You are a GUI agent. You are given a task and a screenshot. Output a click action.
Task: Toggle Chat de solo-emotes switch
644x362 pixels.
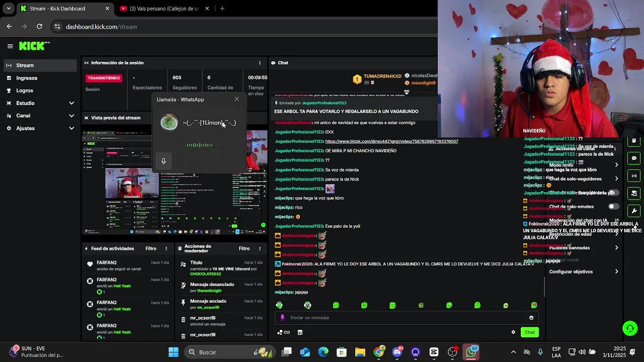(614, 207)
